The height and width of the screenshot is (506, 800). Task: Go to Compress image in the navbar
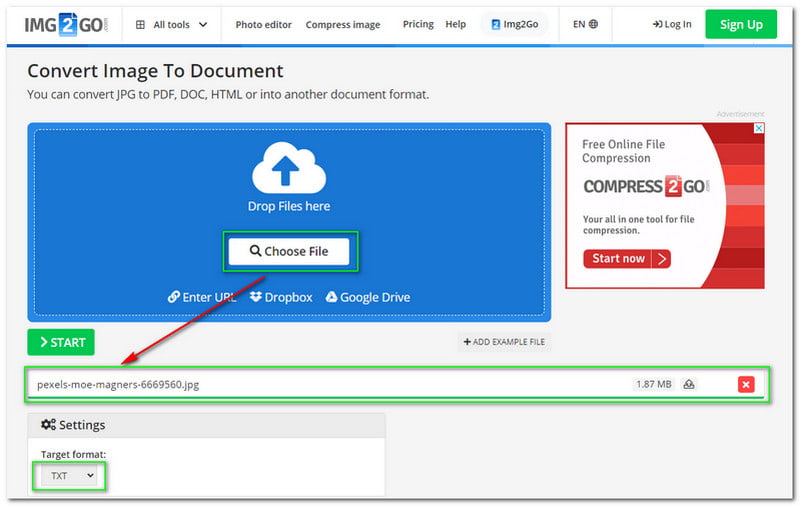pyautogui.click(x=343, y=24)
